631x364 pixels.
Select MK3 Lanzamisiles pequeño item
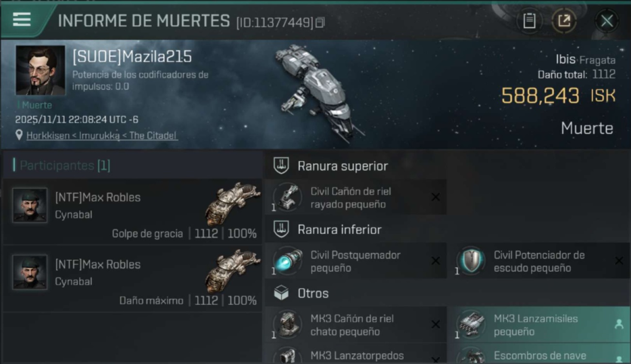click(539, 325)
